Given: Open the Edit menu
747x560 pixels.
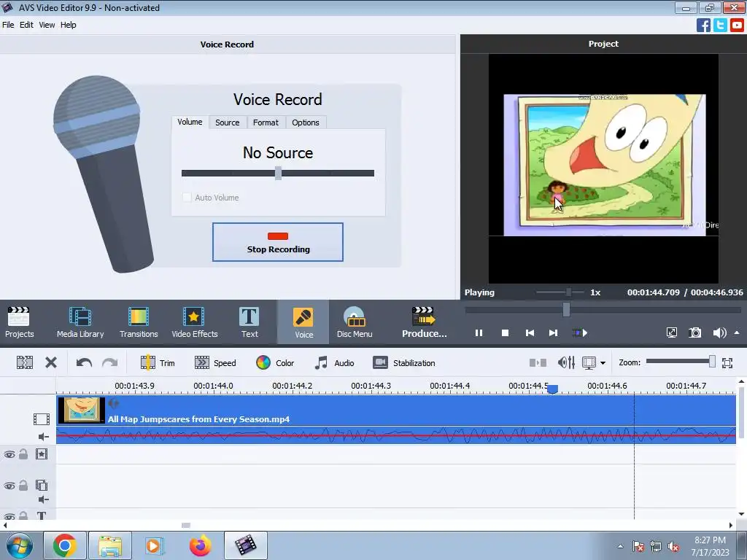Looking at the screenshot, I should click(26, 25).
